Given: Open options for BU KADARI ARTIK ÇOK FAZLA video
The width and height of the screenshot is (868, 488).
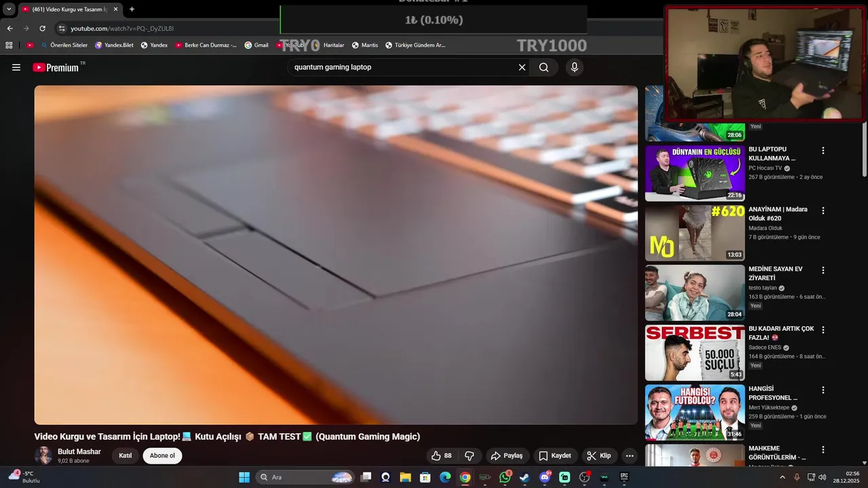Looking at the screenshot, I should [x=823, y=330].
